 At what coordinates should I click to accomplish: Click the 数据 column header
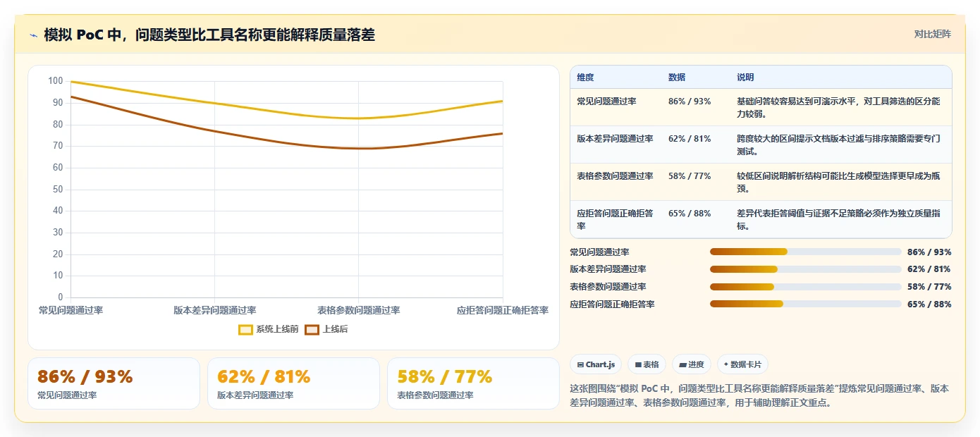pos(677,78)
